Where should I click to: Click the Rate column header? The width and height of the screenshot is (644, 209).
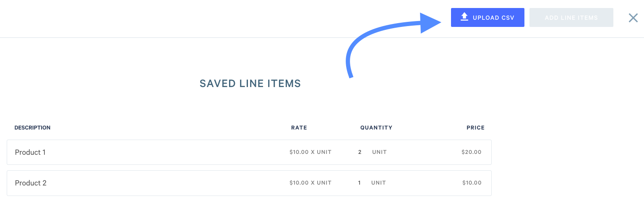299,127
